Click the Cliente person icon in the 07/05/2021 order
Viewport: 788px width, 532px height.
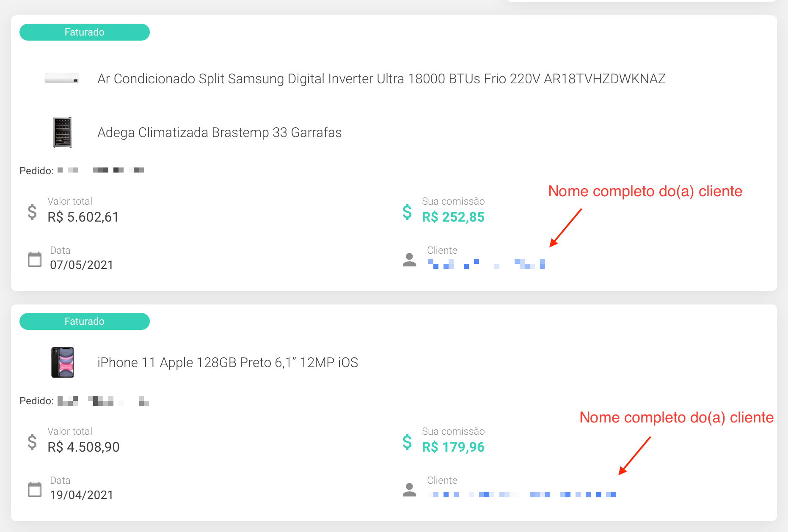pos(409,260)
